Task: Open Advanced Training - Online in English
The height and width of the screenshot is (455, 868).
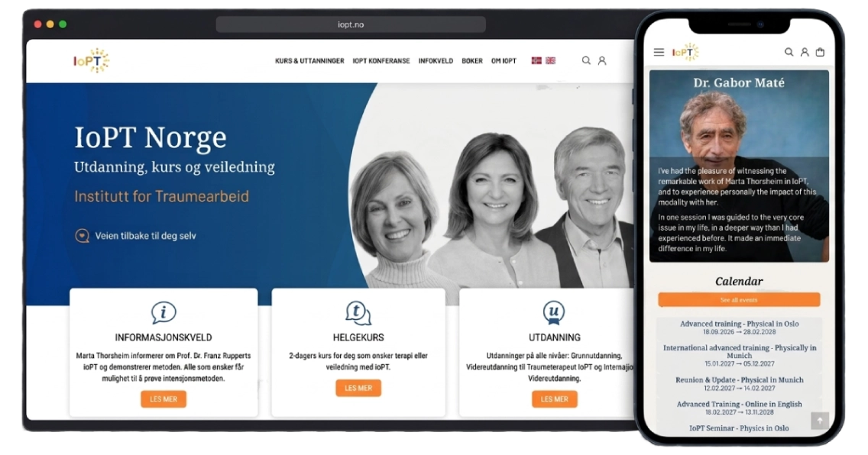Action: [x=739, y=408]
